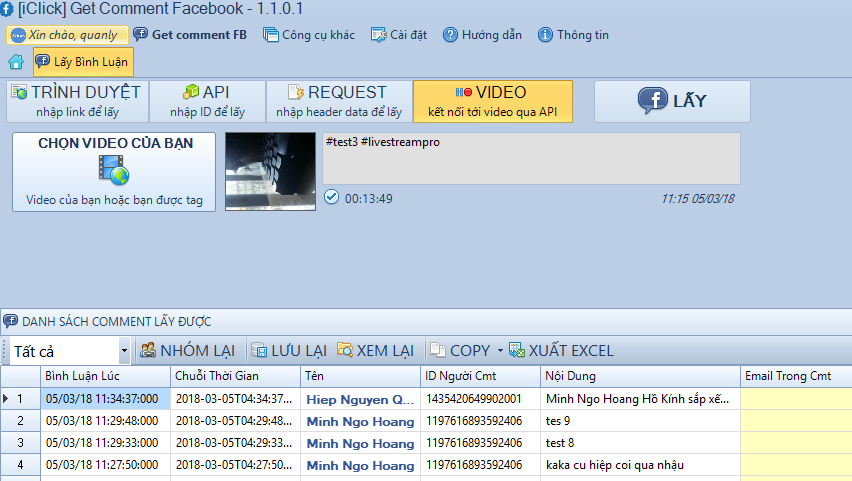852x481 pixels.
Task: Toggle the checkmark beside 00:13:49
Action: pyautogui.click(x=331, y=197)
